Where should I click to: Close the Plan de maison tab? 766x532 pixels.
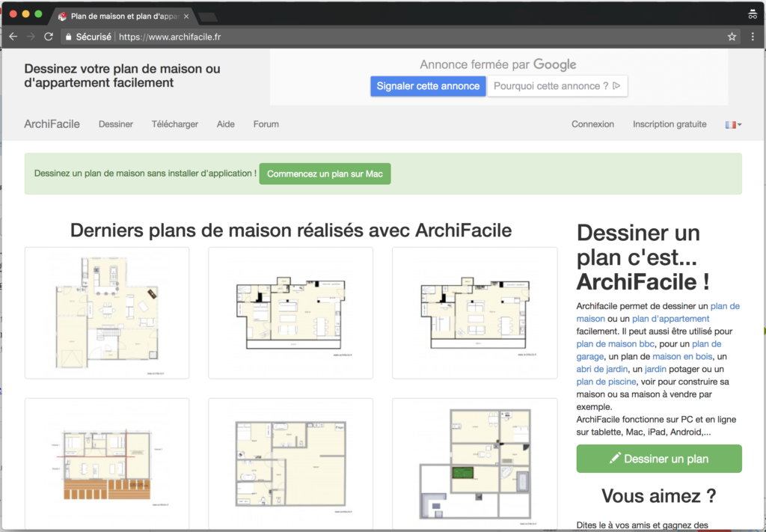tap(186, 16)
